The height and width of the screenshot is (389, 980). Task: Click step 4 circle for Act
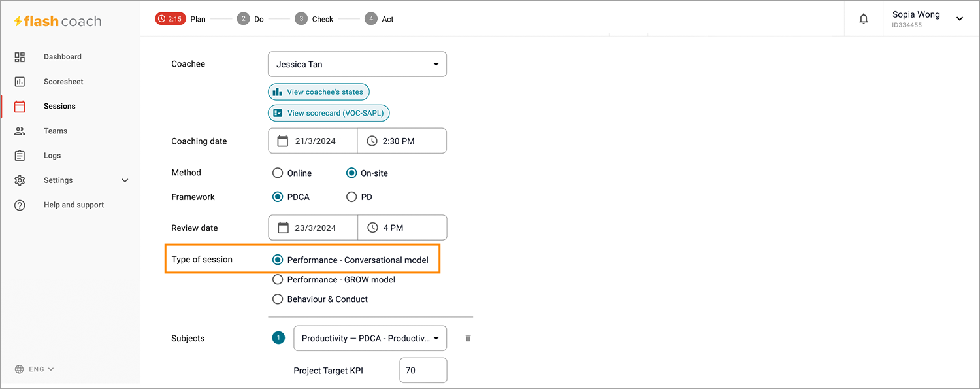click(371, 19)
